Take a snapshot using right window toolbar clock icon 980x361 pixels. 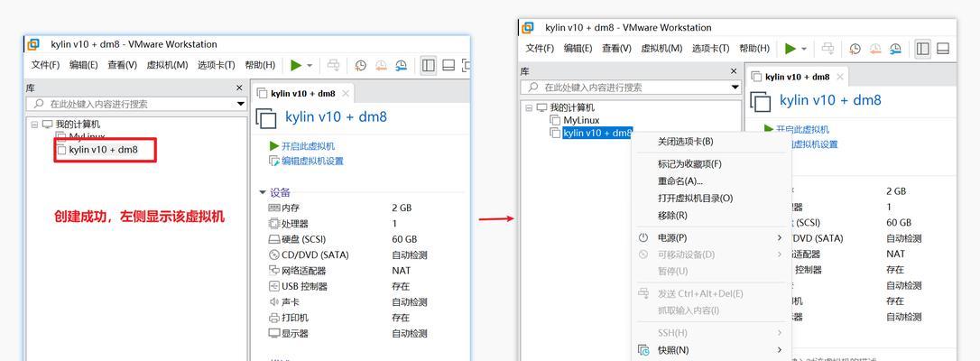point(855,49)
